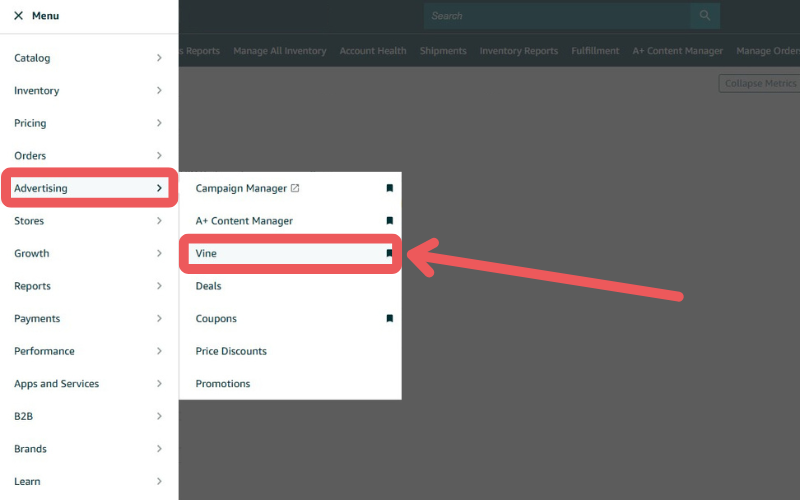Expand the Reports menu chevron
The width and height of the screenshot is (800, 500).
pos(159,286)
